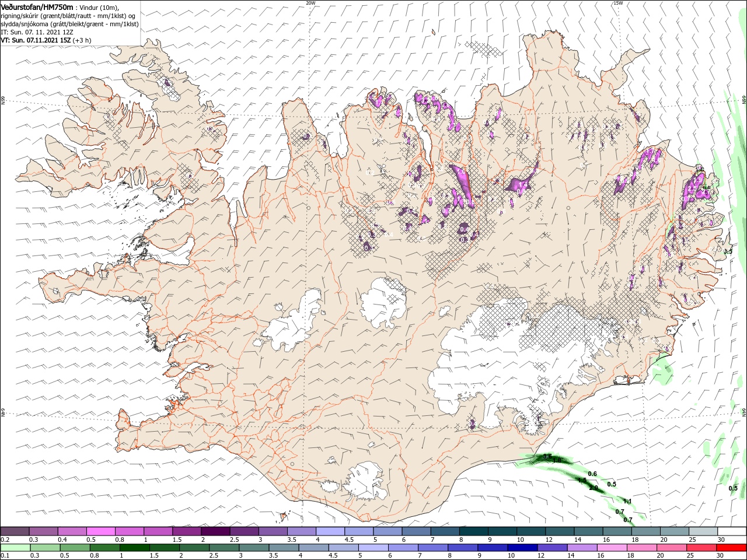Click the snow-scale swatch labeled 0.2
The width and height of the screenshot is (747, 560).
click(15, 531)
